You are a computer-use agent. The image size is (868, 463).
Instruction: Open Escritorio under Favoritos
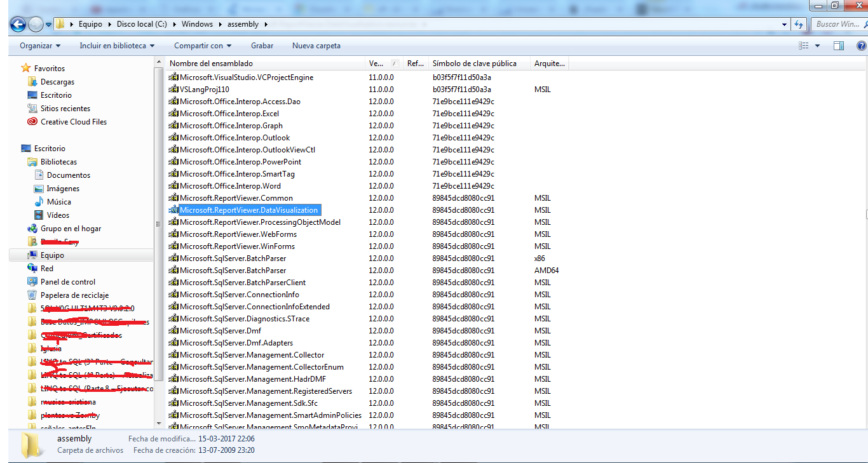(x=56, y=95)
